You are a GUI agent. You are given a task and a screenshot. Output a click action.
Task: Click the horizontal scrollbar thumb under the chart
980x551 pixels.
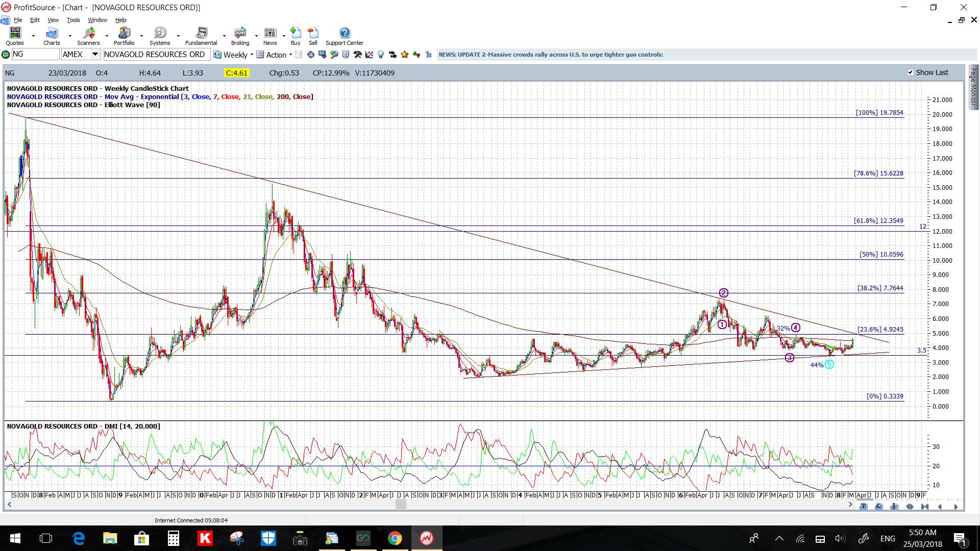click(x=401, y=505)
